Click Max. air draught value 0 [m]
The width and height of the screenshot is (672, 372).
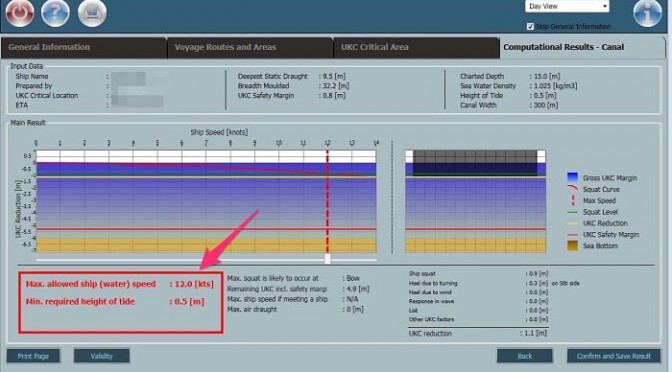click(355, 309)
